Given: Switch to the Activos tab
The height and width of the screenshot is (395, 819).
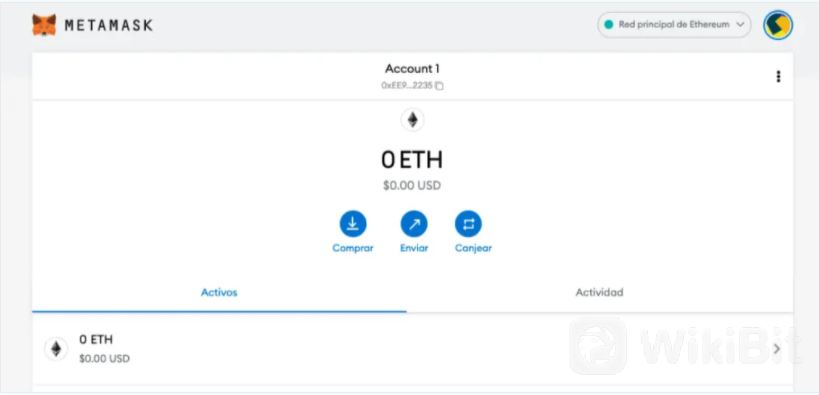Looking at the screenshot, I should (219, 293).
